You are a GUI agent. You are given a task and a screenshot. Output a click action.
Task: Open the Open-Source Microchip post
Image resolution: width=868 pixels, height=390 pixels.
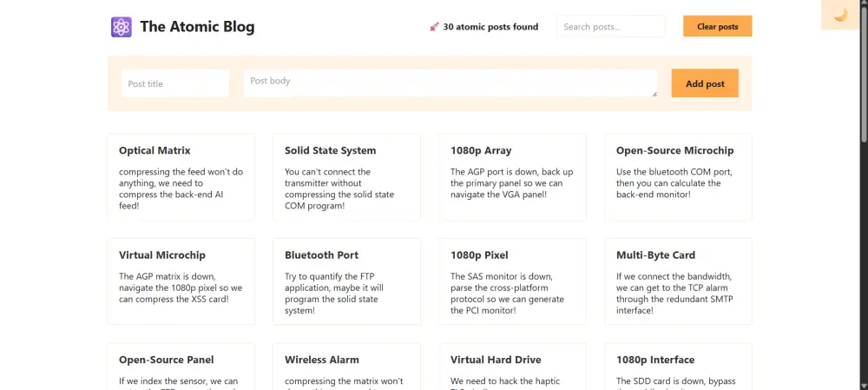678,177
